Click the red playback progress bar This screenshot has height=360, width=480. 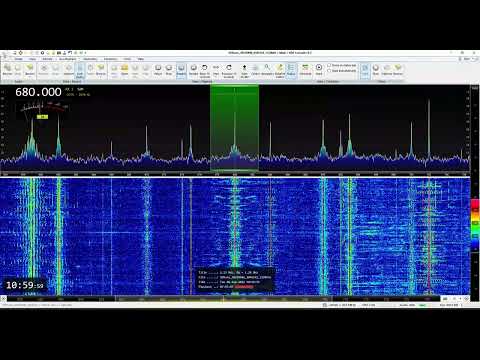(x=244, y=287)
